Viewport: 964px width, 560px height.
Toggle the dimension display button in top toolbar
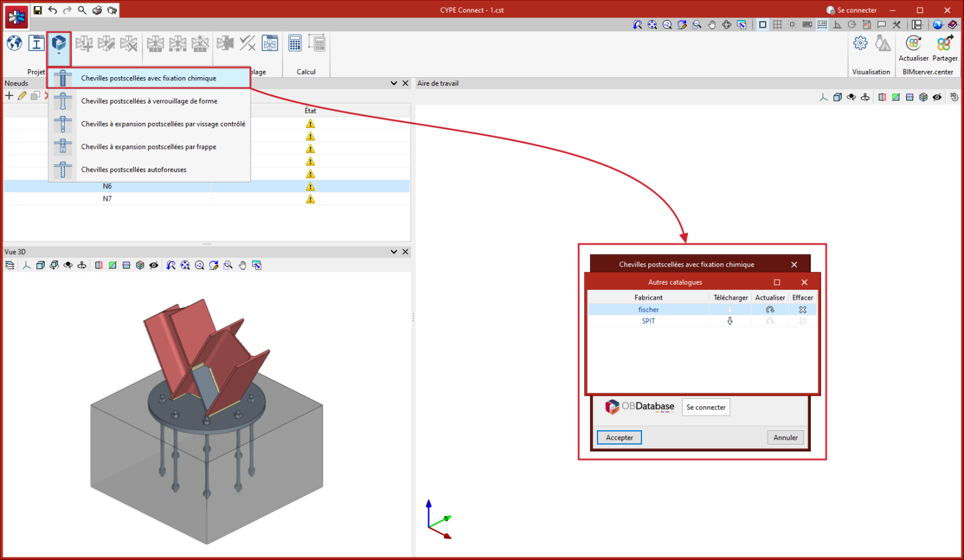822,25
